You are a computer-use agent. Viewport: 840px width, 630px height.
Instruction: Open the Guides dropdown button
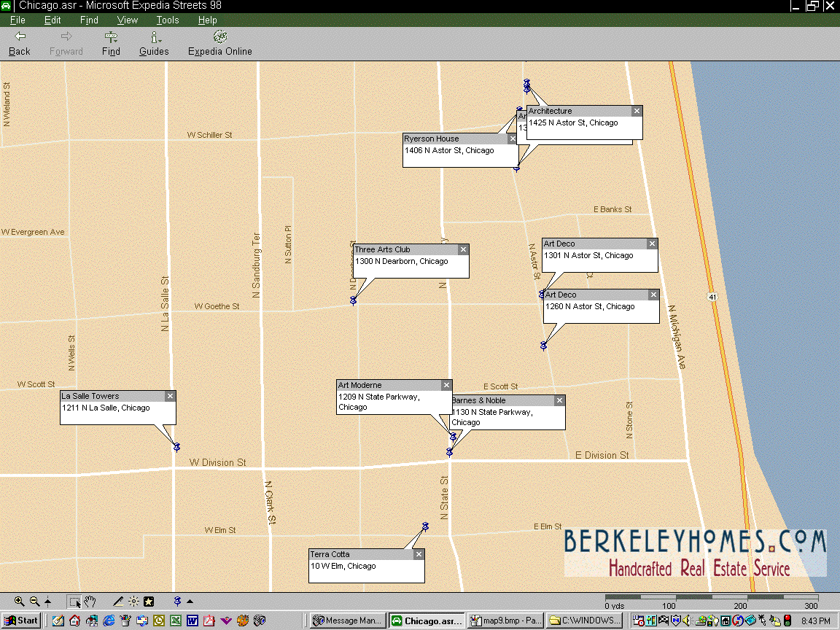[x=154, y=43]
